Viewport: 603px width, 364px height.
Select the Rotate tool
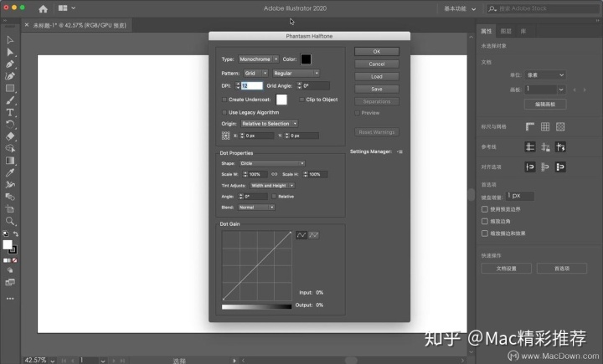[10, 124]
